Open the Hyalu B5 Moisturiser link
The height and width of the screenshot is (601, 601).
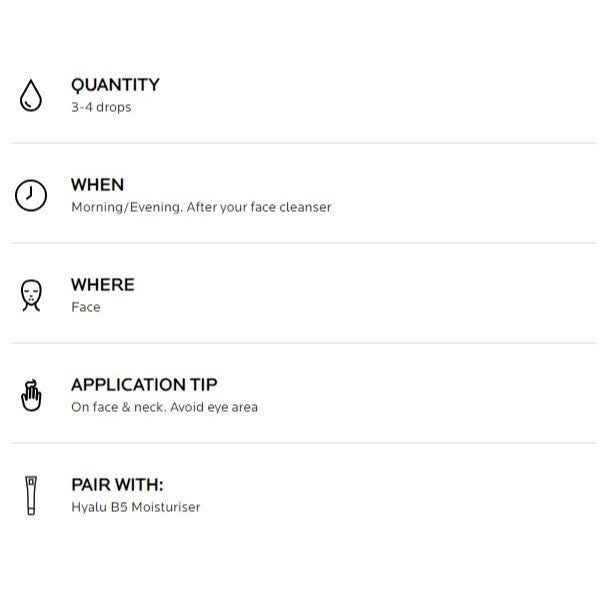click(135, 507)
